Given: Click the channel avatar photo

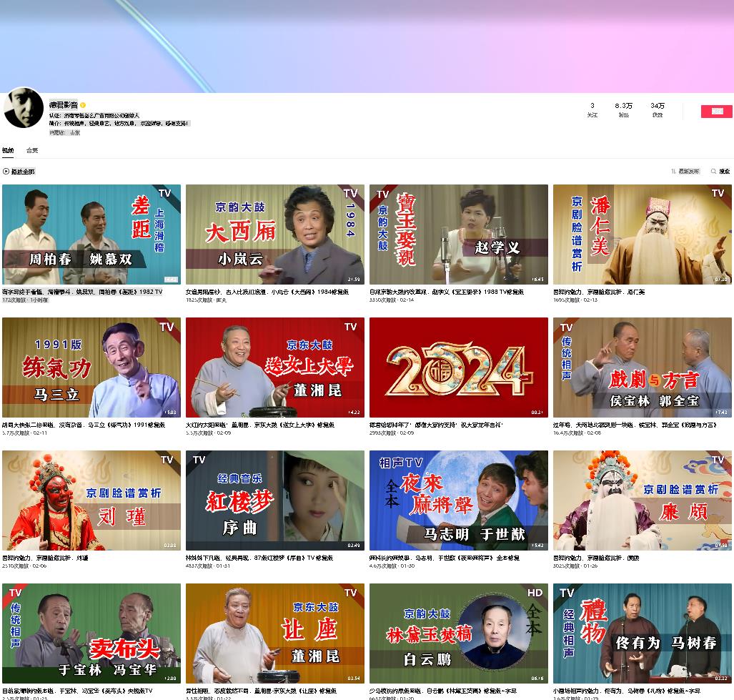Looking at the screenshot, I should click(x=24, y=108).
